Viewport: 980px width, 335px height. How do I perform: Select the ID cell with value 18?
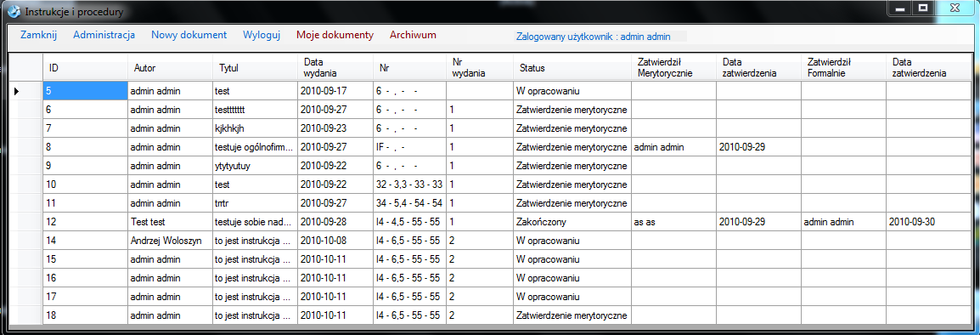(x=85, y=315)
